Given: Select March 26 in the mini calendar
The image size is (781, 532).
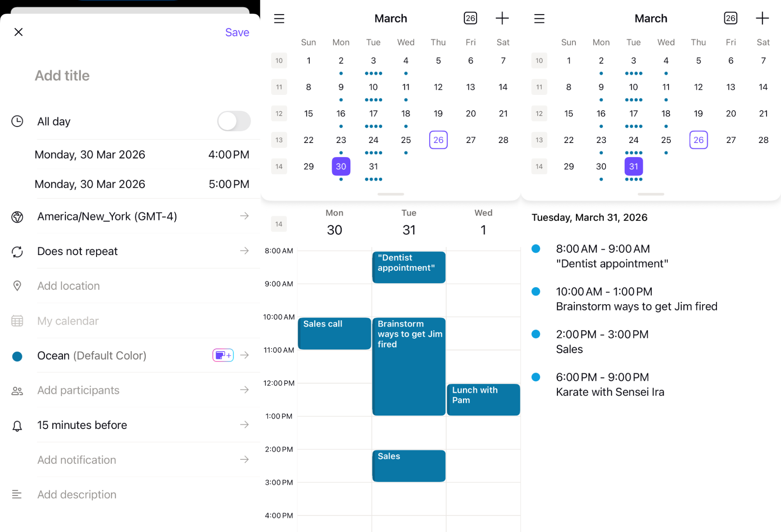Looking at the screenshot, I should [x=438, y=139].
